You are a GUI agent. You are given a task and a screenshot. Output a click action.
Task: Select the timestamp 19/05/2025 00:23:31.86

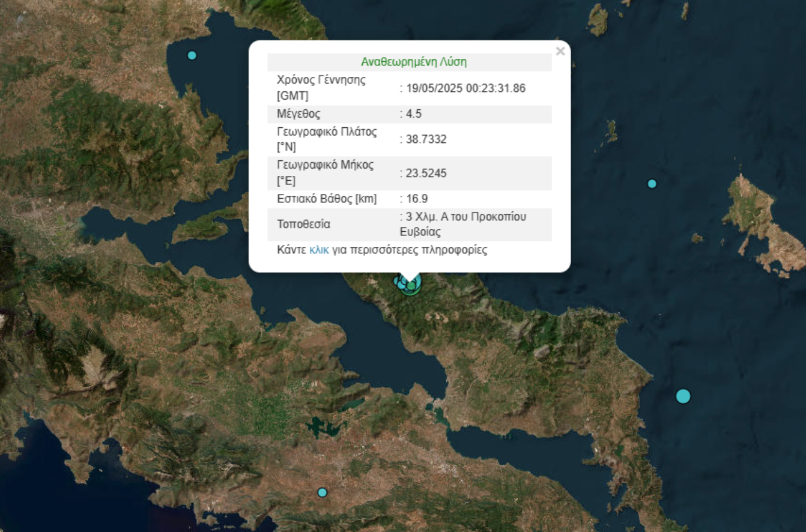click(465, 88)
